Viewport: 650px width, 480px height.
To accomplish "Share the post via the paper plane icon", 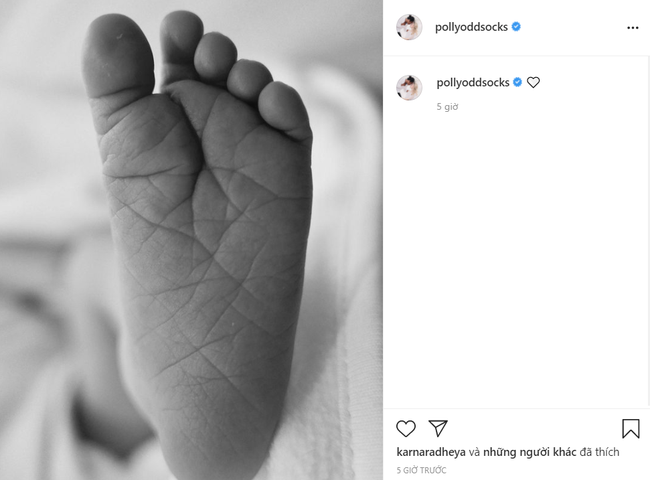I will coord(438,428).
